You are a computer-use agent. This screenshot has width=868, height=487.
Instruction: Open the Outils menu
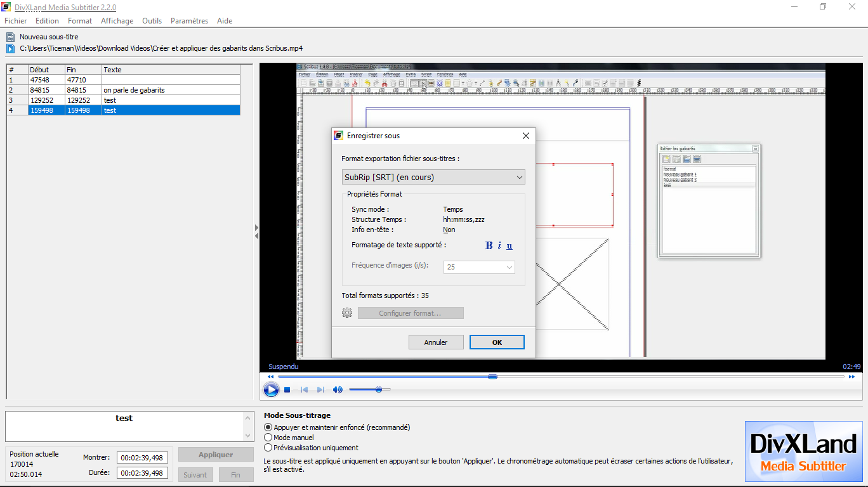pyautogui.click(x=152, y=21)
